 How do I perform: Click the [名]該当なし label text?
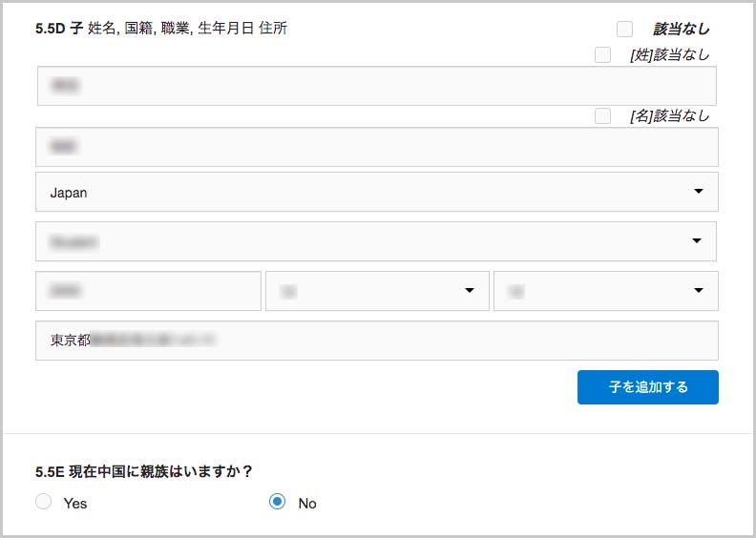670,116
